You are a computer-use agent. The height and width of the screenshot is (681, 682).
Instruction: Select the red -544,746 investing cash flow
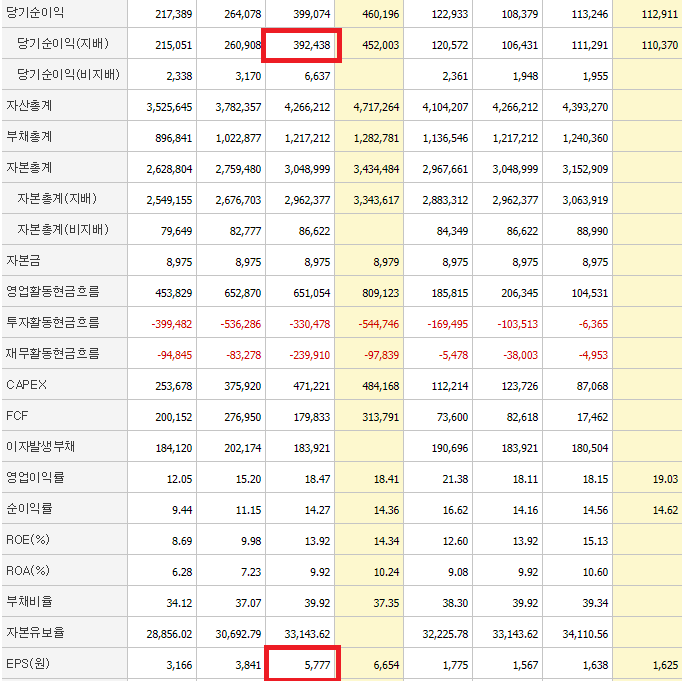point(379,324)
